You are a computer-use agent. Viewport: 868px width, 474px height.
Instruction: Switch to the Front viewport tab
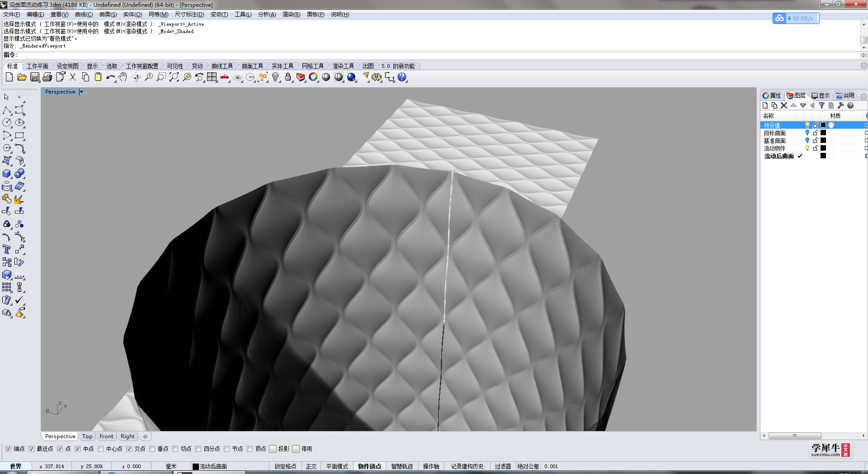click(106, 436)
